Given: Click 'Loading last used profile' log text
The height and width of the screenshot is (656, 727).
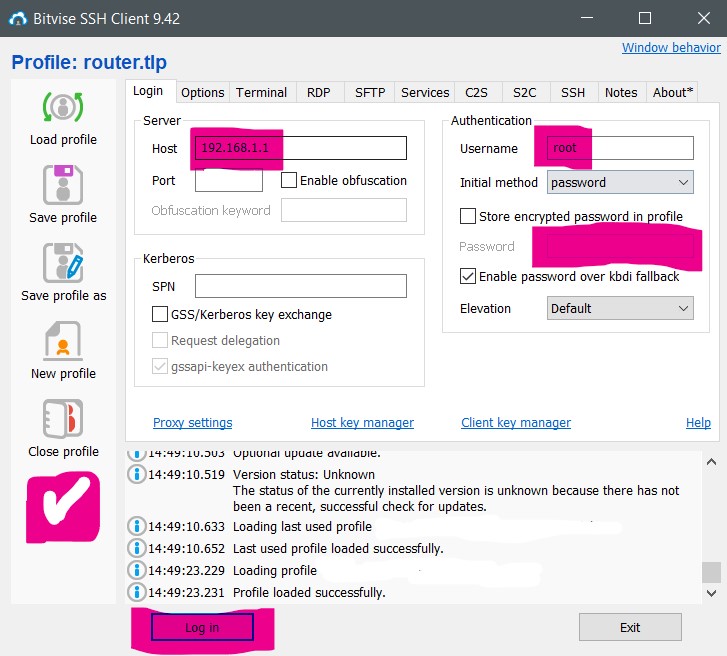Looking at the screenshot, I should coord(302,527).
